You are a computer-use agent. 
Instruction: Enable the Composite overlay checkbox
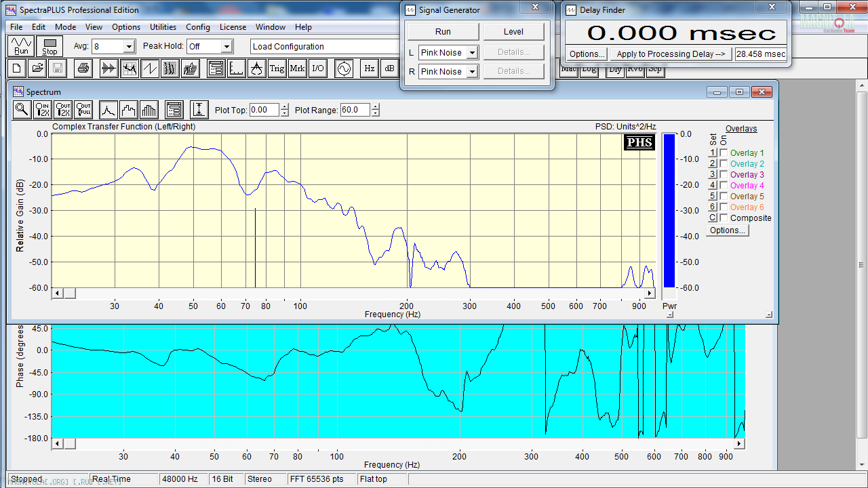coord(724,218)
